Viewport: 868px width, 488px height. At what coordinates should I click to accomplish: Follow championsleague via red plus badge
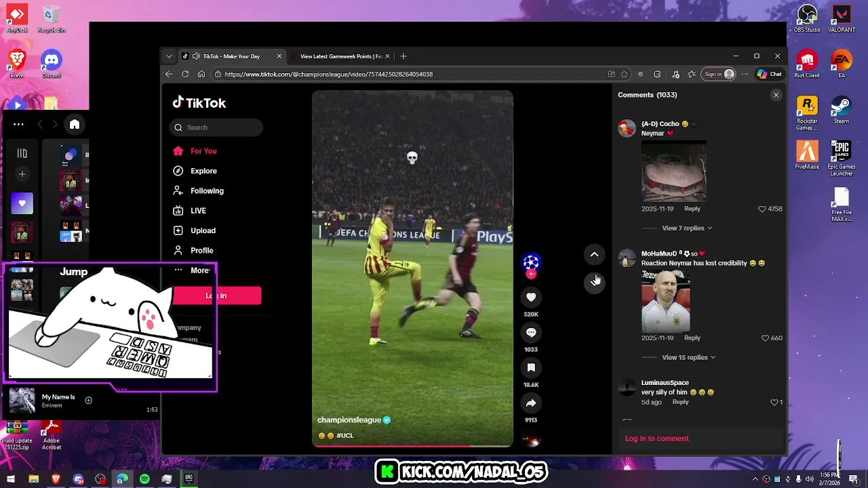click(x=531, y=274)
